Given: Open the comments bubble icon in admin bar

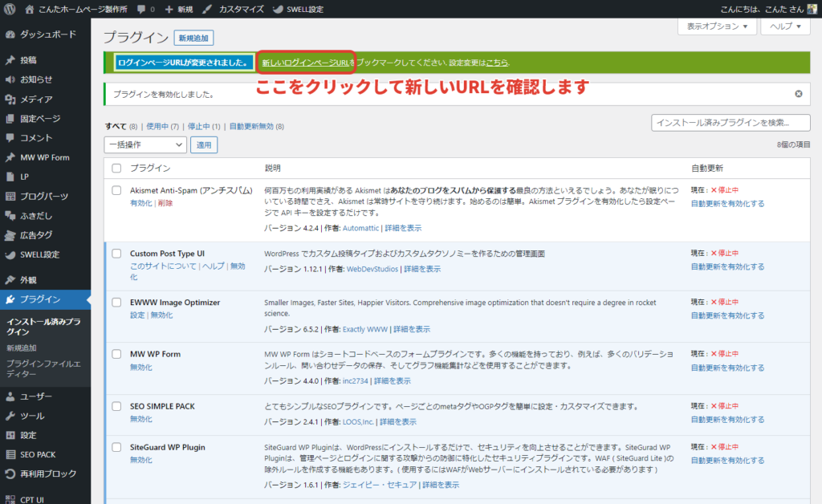Looking at the screenshot, I should [x=141, y=9].
